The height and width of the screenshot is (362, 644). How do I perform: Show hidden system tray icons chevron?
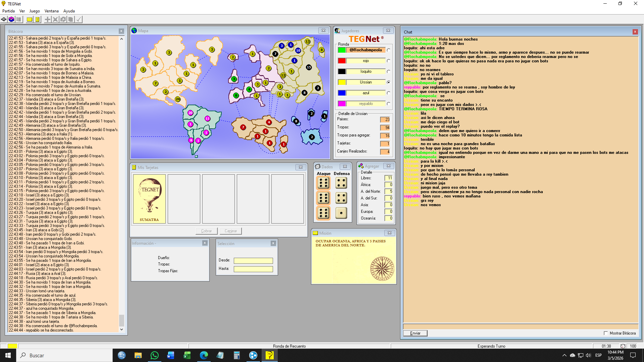coord(564,355)
